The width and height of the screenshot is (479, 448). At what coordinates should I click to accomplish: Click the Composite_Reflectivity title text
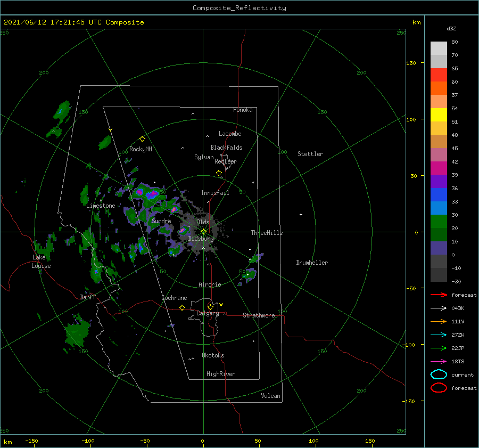coord(239,8)
